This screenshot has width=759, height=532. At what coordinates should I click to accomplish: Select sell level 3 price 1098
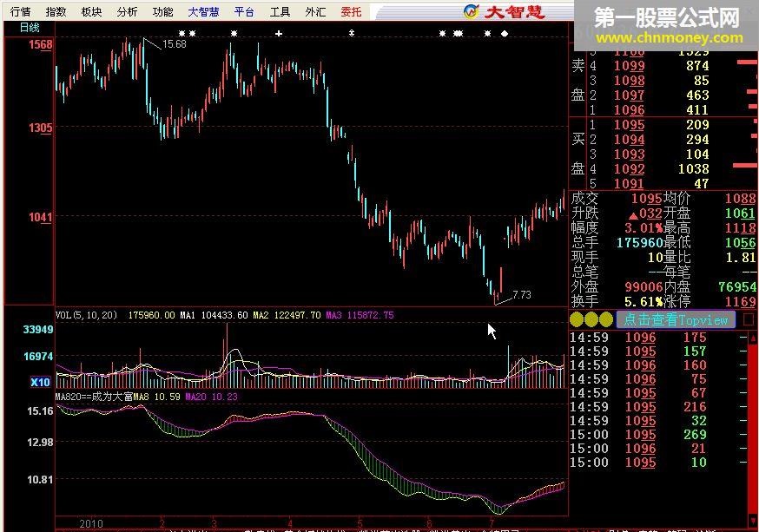[x=630, y=81]
